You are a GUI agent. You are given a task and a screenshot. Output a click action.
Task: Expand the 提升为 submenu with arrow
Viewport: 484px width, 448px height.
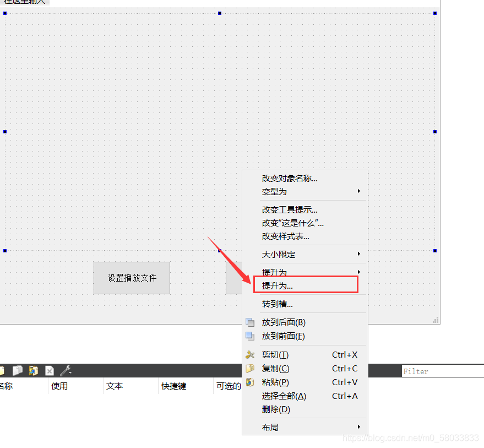305,271
